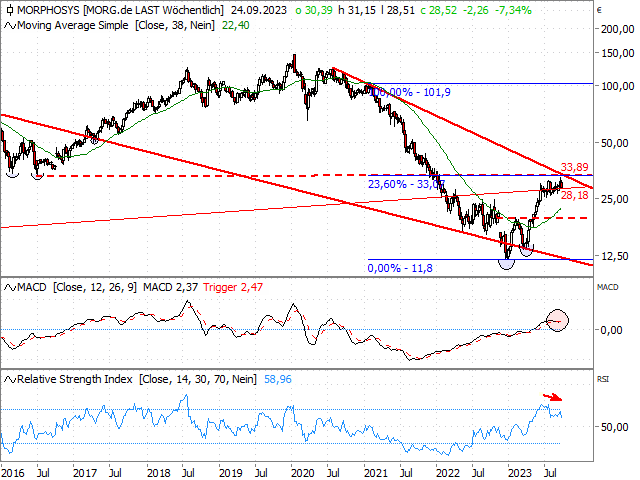Click the shaded low marker above 0,00% label

coord(507,264)
